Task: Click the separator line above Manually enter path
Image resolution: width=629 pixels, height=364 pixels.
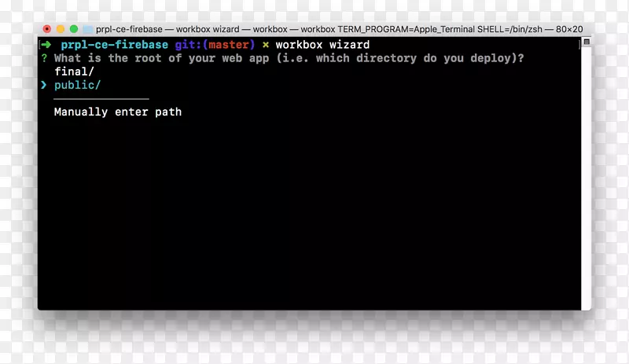Action: pyautogui.click(x=101, y=99)
